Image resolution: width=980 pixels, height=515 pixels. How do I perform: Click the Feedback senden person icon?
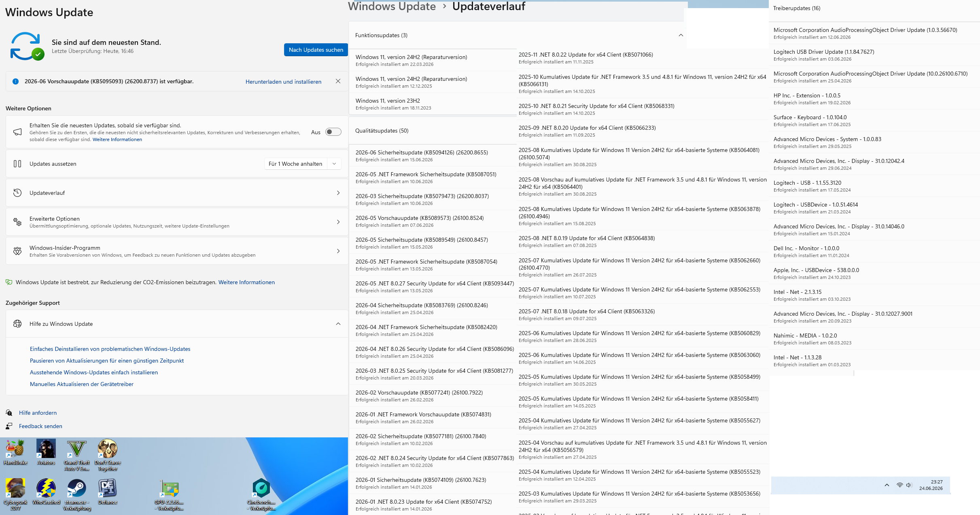click(x=9, y=426)
